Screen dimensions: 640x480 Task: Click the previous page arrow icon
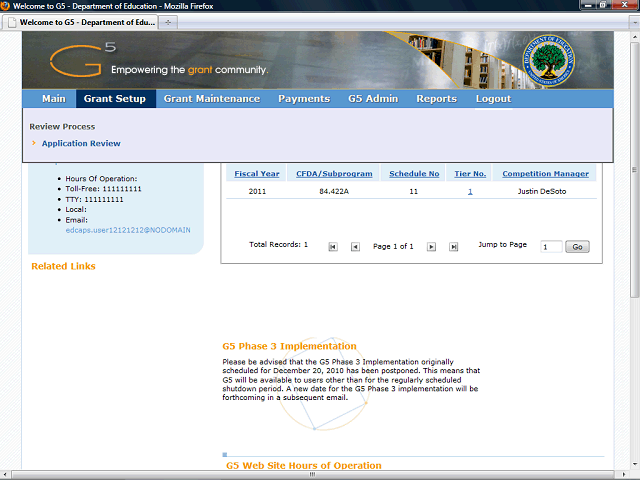click(355, 247)
